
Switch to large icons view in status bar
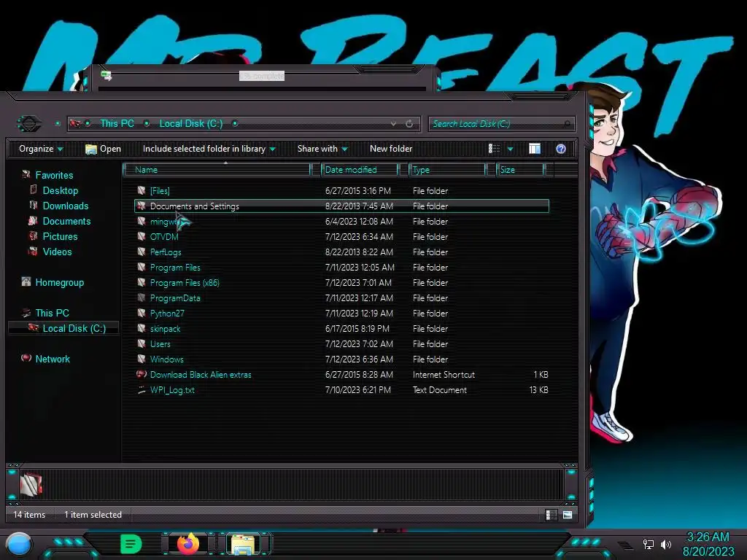[568, 515]
